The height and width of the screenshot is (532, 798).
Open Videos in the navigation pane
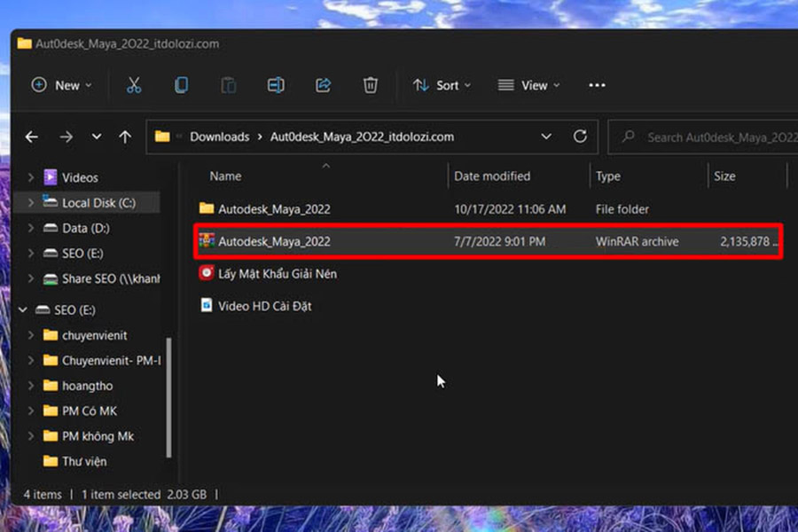tap(80, 177)
